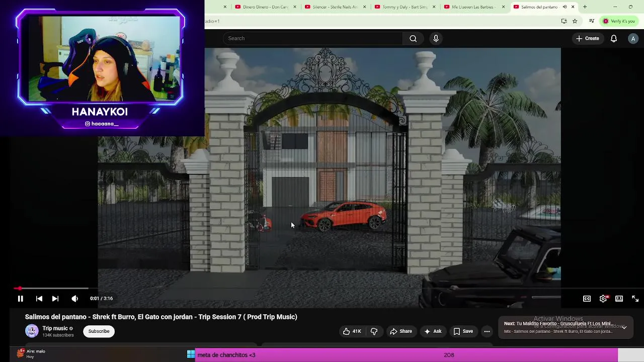Open YouTube notifications bell

614,38
